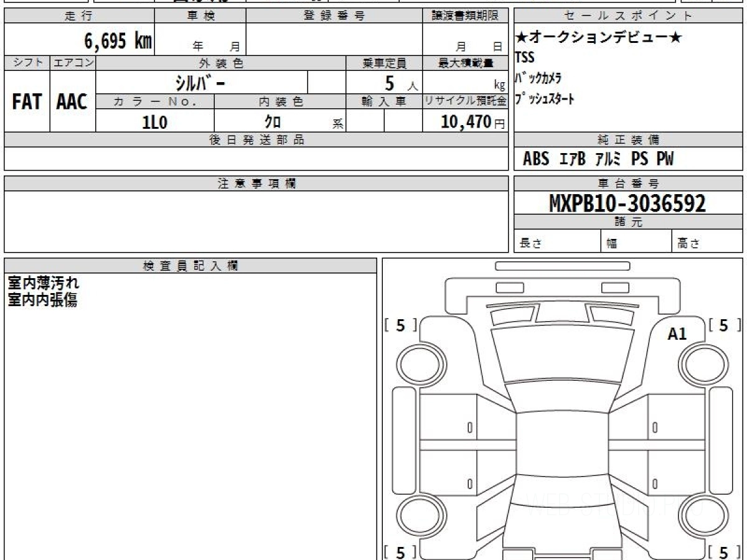Select the 後日発送部品 header bar
The width and height of the screenshot is (747, 560).
256,140
